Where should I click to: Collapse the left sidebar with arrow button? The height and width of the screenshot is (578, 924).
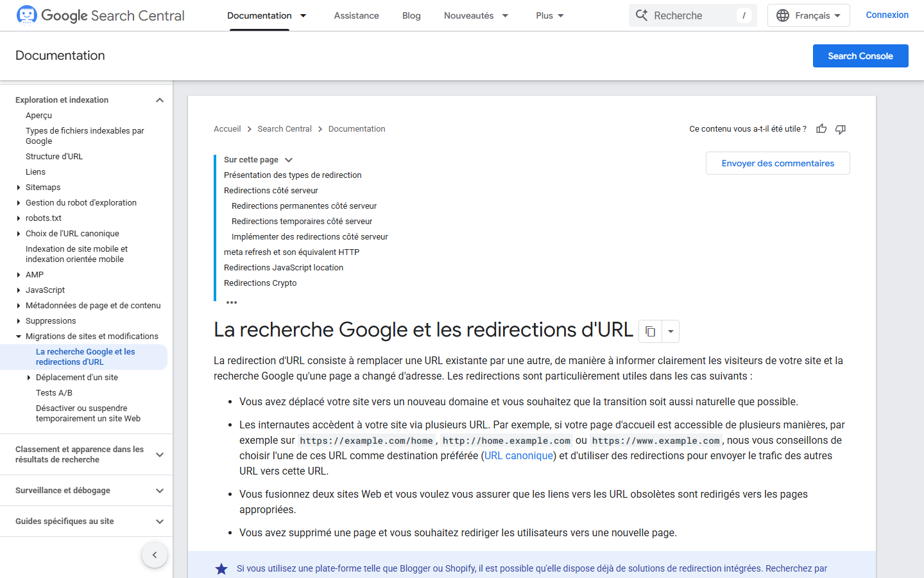pos(155,555)
